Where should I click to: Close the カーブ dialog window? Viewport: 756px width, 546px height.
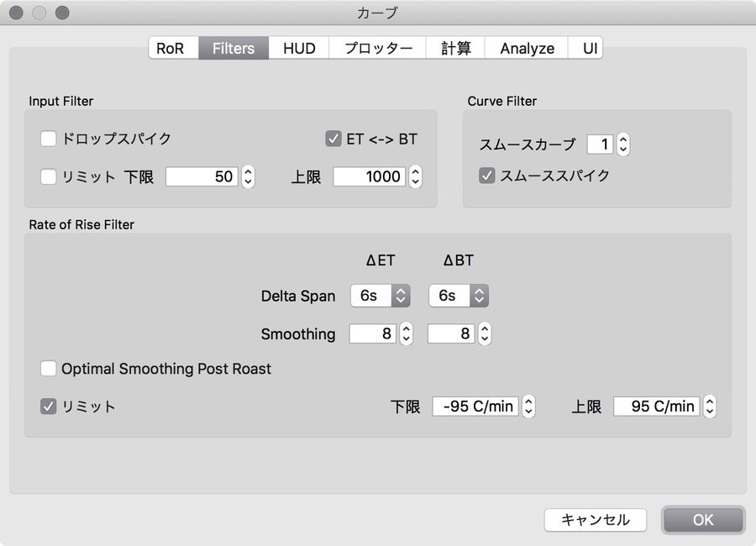point(17,13)
